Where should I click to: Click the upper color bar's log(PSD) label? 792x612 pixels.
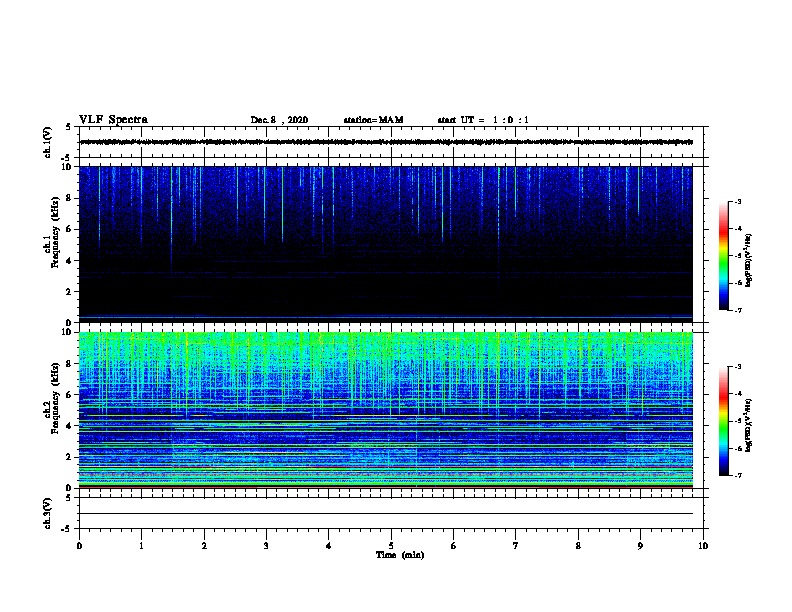[748, 260]
